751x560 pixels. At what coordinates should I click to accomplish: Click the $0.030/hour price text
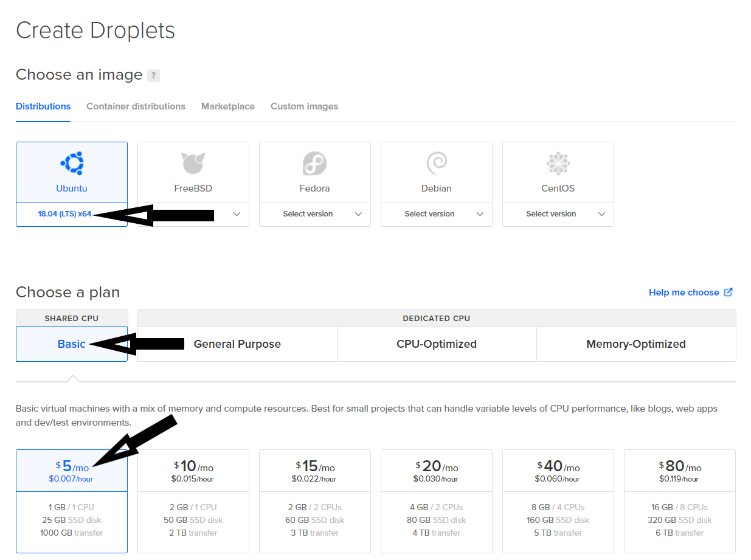click(436, 479)
